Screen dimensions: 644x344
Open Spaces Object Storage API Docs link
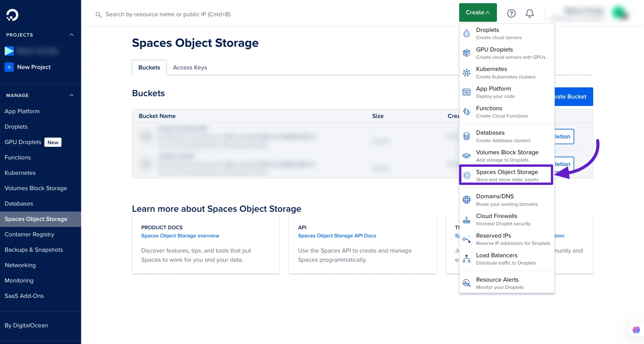point(337,235)
